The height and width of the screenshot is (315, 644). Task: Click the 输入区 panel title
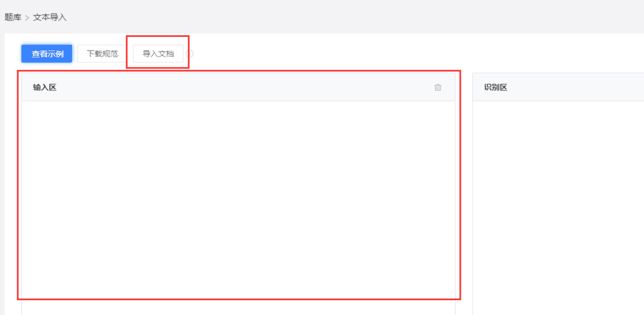pos(44,87)
